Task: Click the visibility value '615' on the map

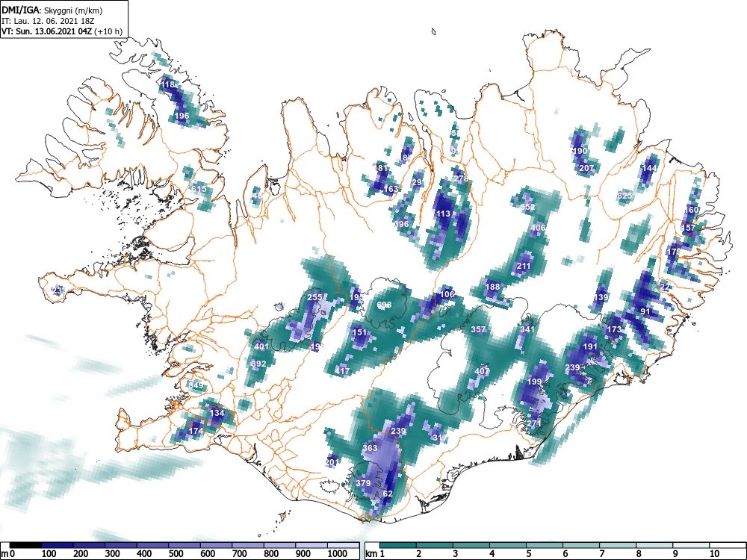Action: point(199,189)
